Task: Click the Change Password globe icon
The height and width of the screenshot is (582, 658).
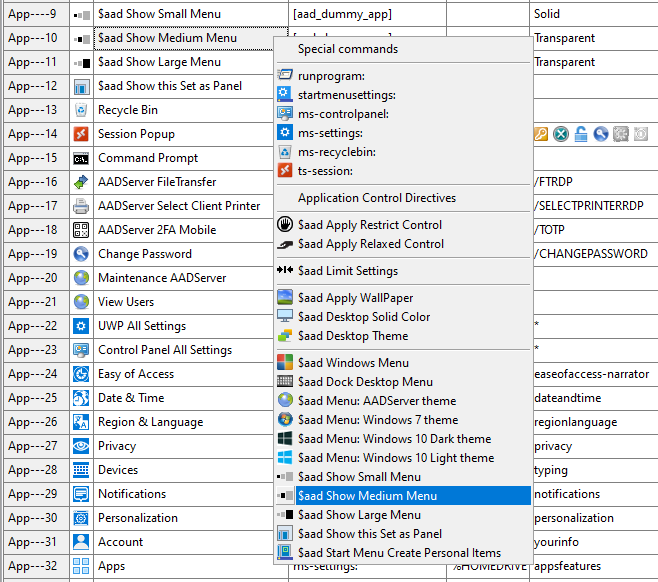Action: pos(81,254)
